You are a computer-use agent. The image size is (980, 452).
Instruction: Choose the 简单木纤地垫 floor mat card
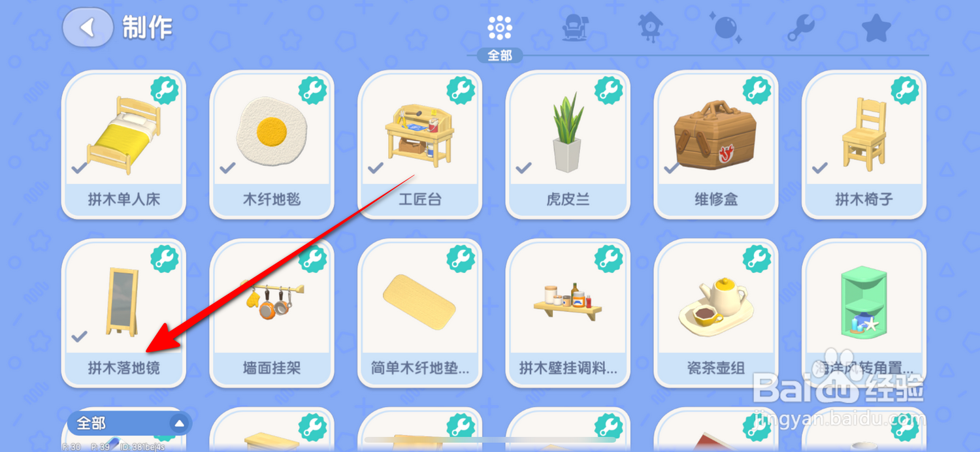click(420, 313)
